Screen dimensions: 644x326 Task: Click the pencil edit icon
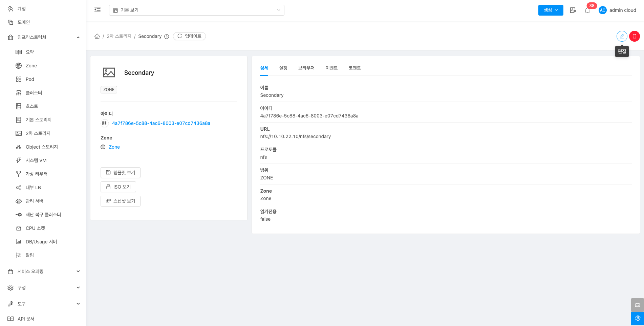[622, 36]
